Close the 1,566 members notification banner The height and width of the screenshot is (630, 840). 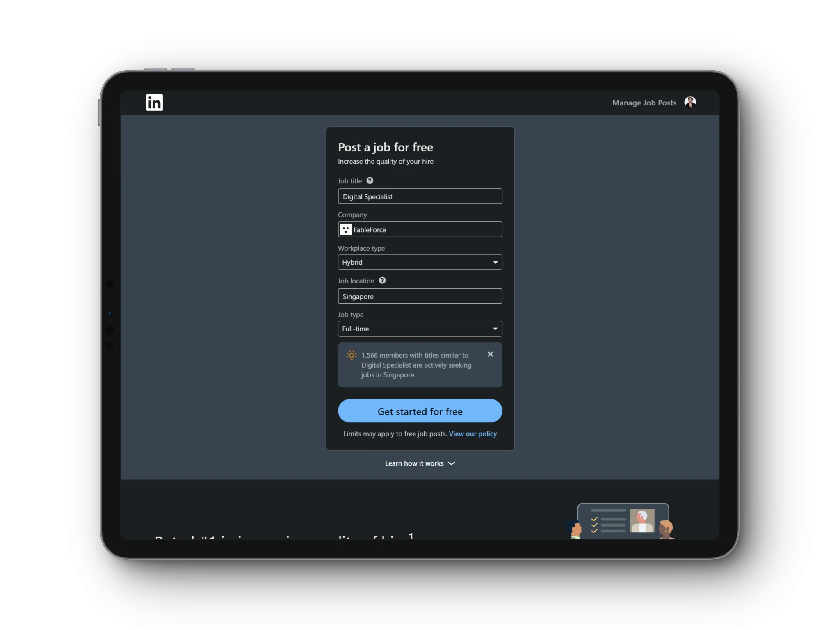pos(491,354)
